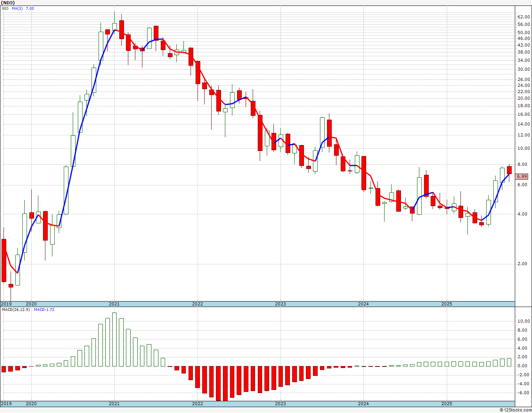The width and height of the screenshot is (532, 413).
Task: Click the NIO legend label
Action: coord(5,8)
